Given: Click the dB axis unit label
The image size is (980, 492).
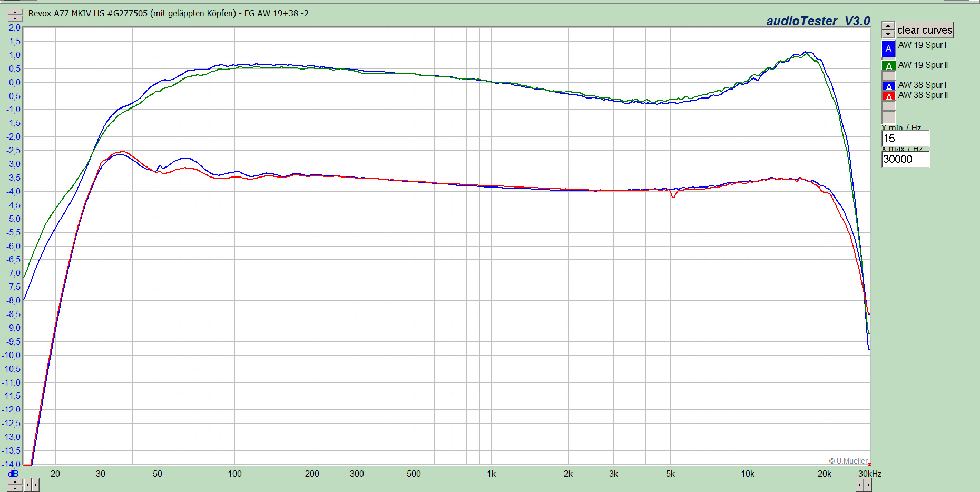Looking at the screenshot, I should pos(13,474).
